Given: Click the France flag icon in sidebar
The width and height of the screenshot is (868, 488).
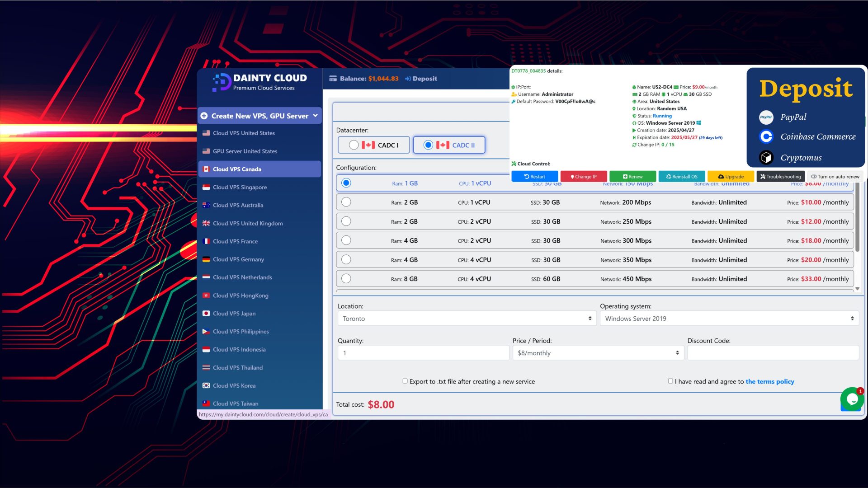Looking at the screenshot, I should coord(206,241).
